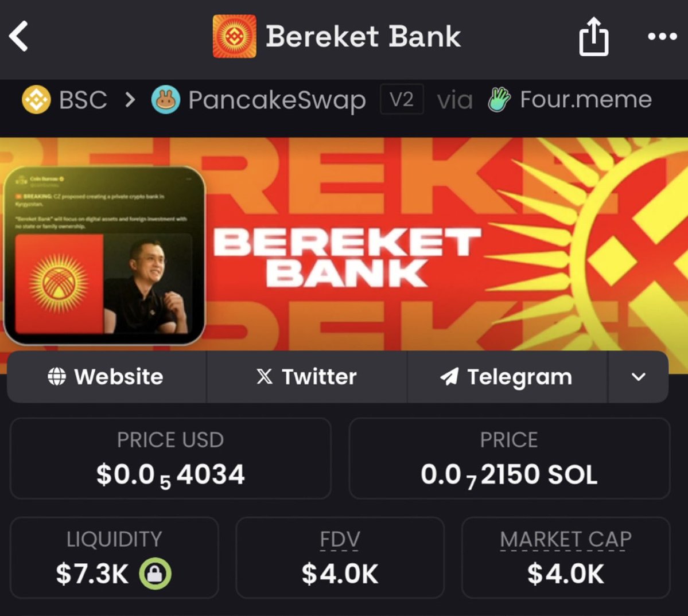The height and width of the screenshot is (616, 688).
Task: Click the BSC chain icon
Action: click(36, 100)
